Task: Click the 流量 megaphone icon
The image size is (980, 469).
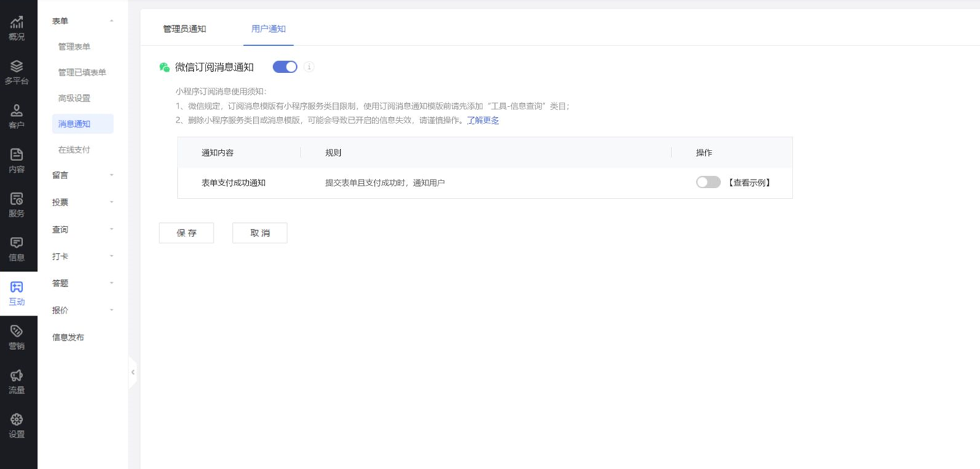Action: (17, 376)
